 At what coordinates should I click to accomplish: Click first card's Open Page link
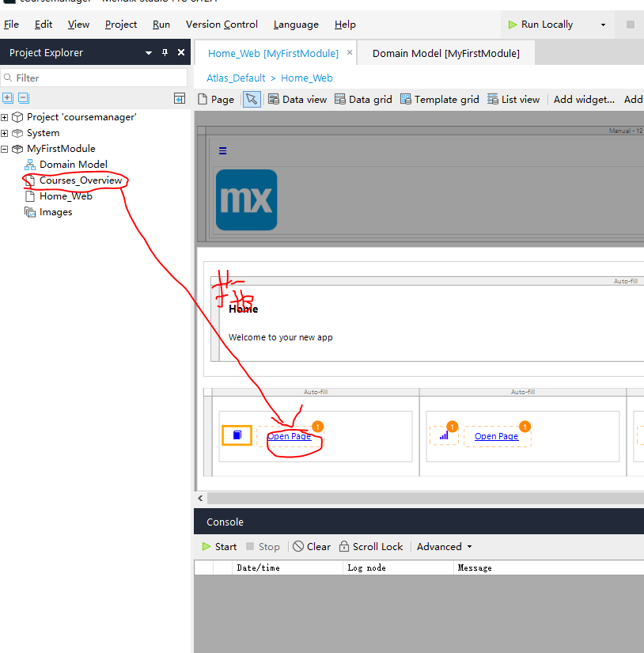(x=290, y=436)
